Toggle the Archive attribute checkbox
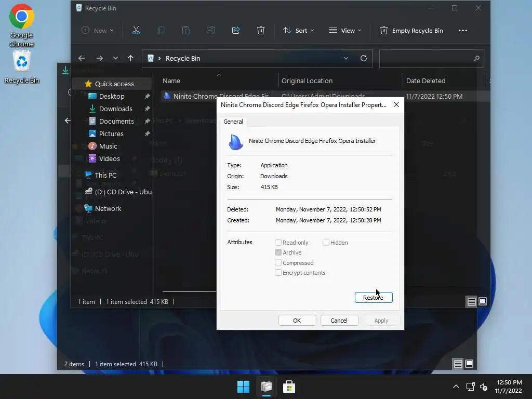532x399 pixels. pos(278,252)
